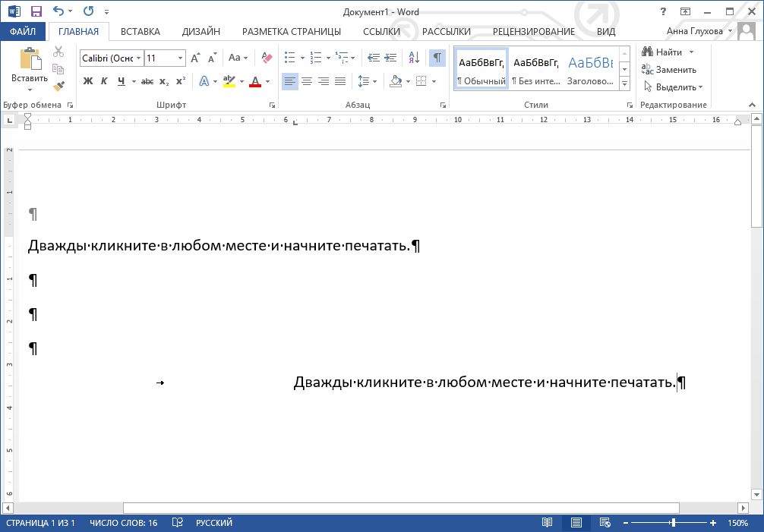
Task: Toggle bulleted list
Action: tap(290, 58)
